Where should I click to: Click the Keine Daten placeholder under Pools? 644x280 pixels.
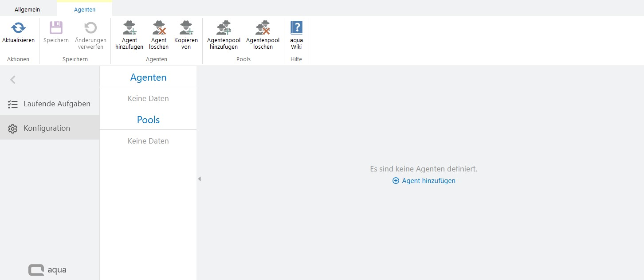[148, 141]
